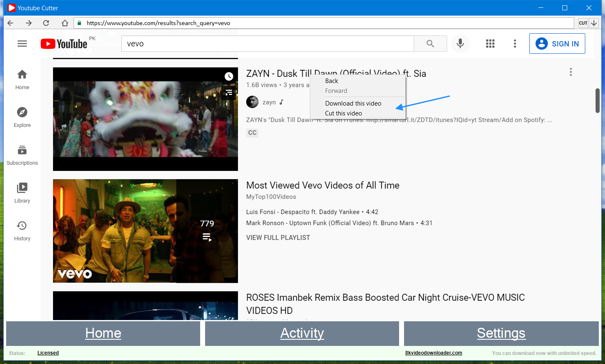Open Most Viewed Vevo Videos playlist thumbnail
Screen dimensions: 605x364
point(145,231)
